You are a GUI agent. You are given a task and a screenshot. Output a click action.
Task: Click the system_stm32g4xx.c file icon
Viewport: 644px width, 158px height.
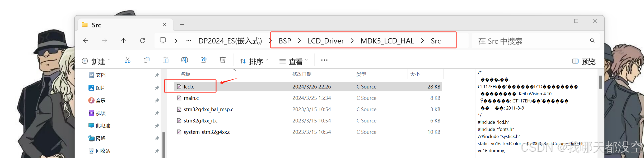coord(179,132)
